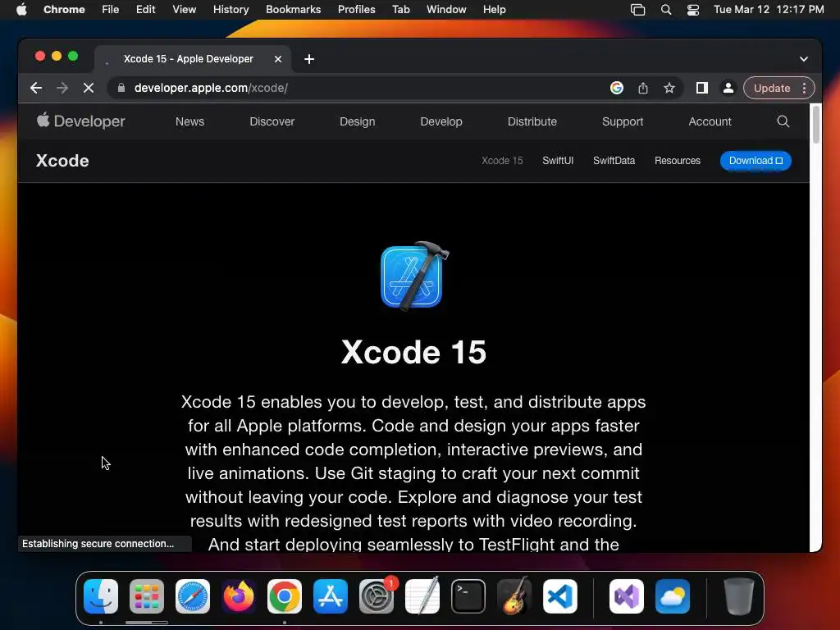Open Finder from the dock
This screenshot has width=840, height=630.
(101, 596)
